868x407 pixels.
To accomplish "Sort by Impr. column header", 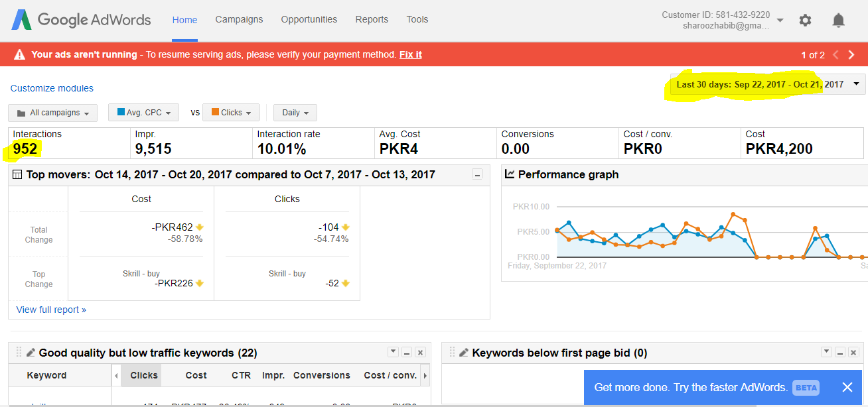I will pos(273,375).
